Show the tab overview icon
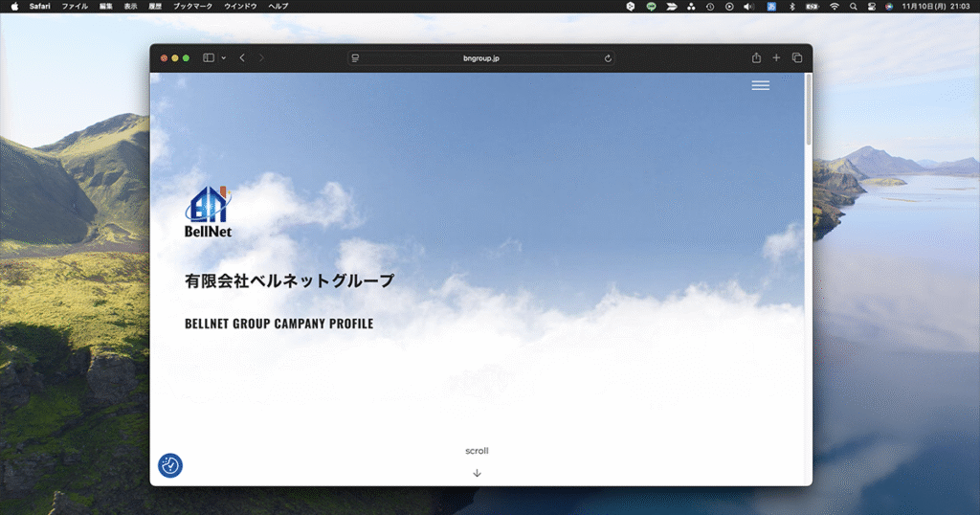The image size is (980, 515). (x=796, y=58)
